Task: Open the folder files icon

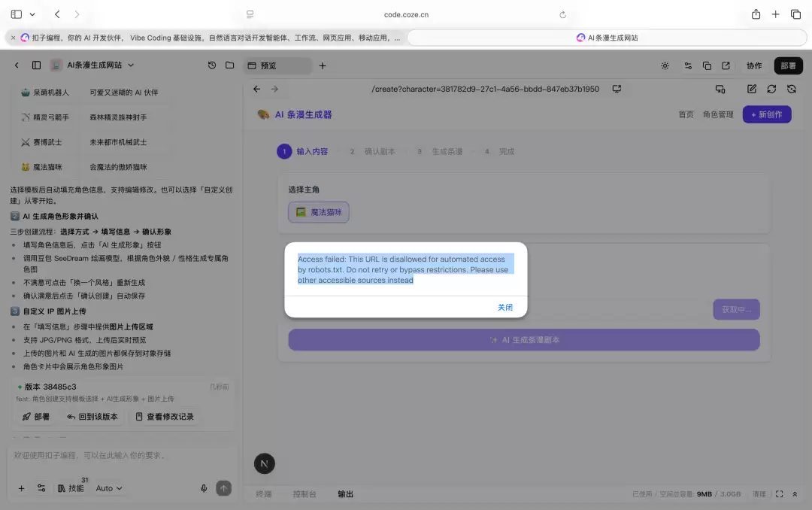Action: [230, 65]
